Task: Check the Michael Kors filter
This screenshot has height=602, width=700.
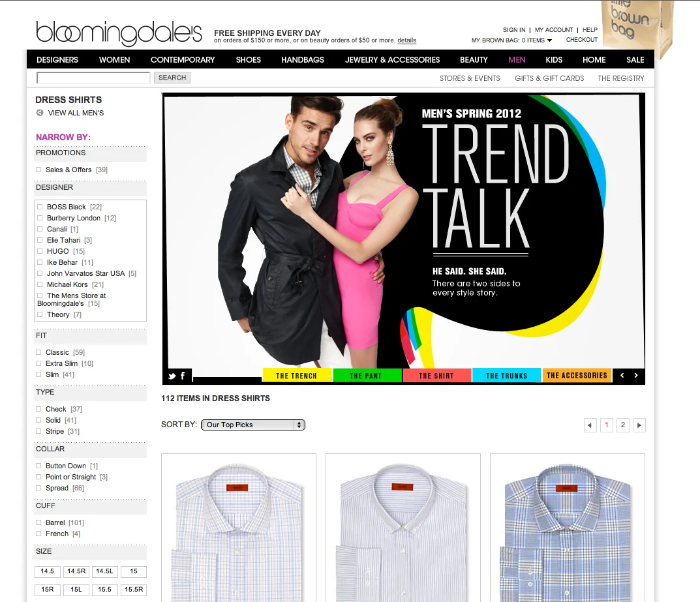Action: pyautogui.click(x=40, y=285)
